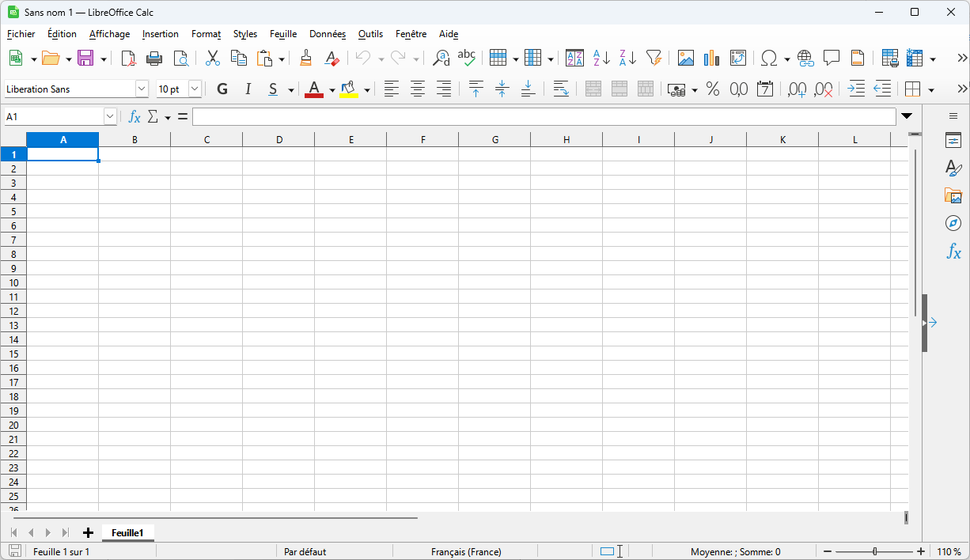Viewport: 970px width, 560px height.
Task: Toggle Bold formatting (G button)
Action: 222,89
